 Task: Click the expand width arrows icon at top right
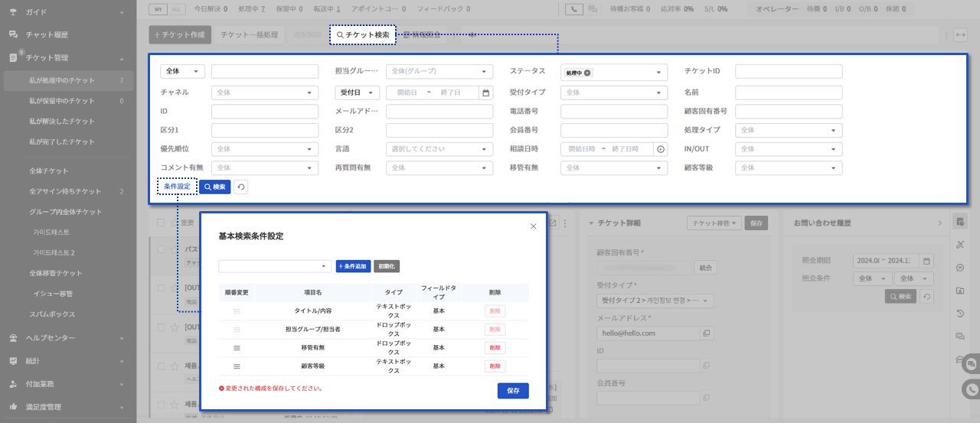pos(960,35)
